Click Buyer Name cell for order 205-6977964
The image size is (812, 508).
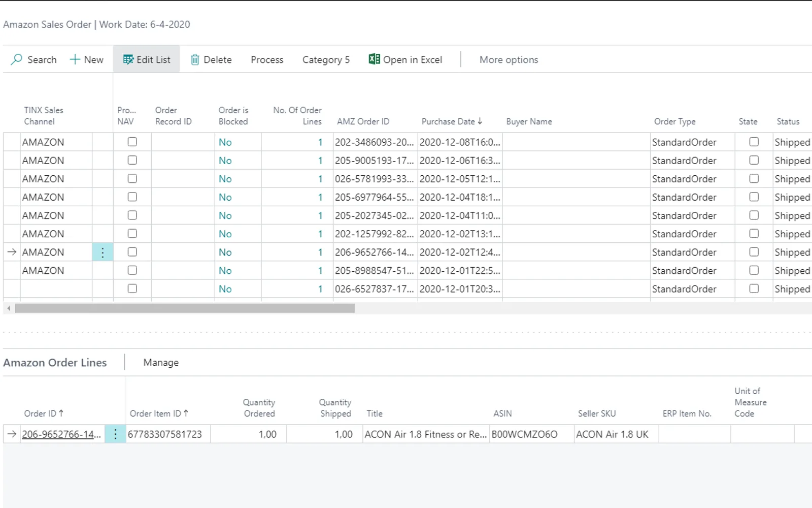tap(576, 197)
